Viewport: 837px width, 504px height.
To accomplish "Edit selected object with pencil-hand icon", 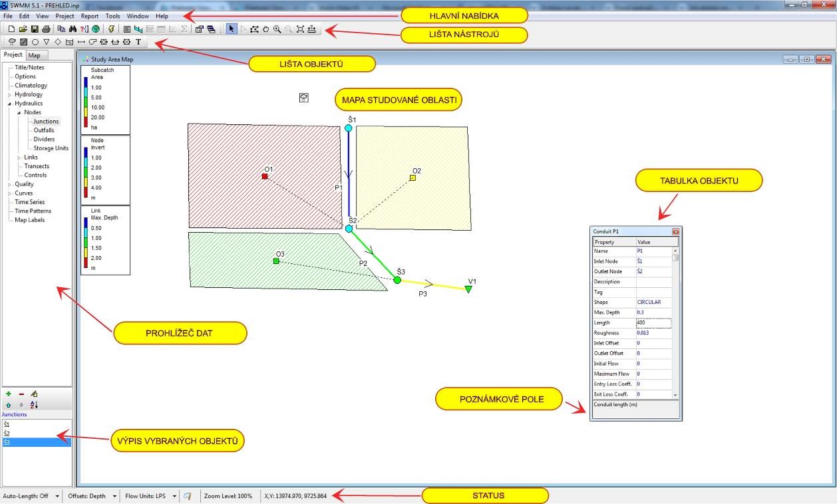I will click(x=34, y=394).
